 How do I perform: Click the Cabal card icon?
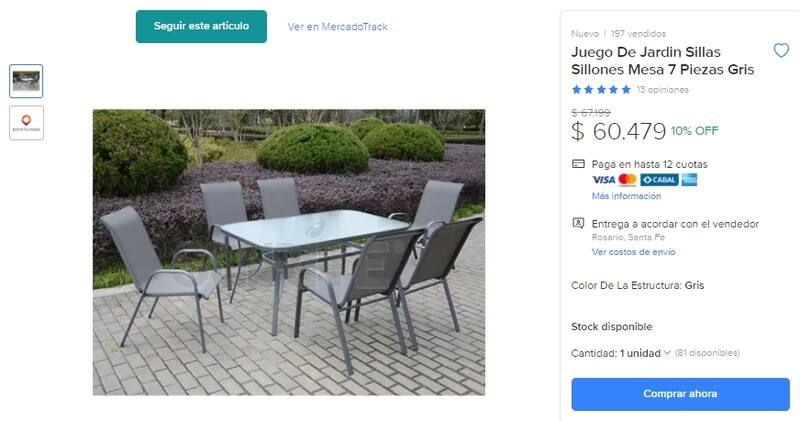pos(659,180)
